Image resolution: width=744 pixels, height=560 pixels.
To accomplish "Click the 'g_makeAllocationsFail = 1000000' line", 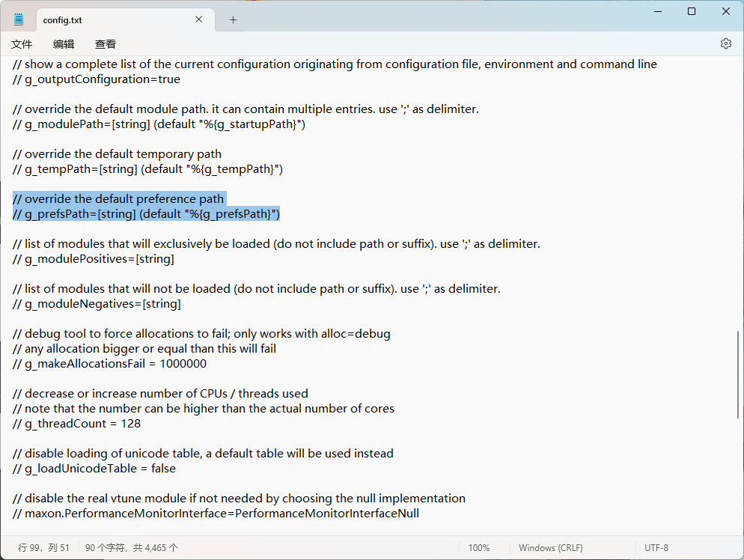I will tap(109, 364).
